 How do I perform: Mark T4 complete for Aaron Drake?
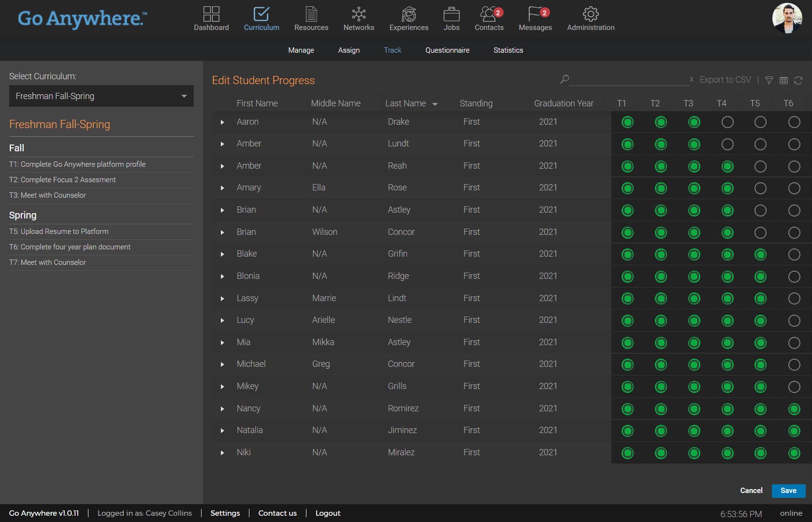pyautogui.click(x=727, y=122)
